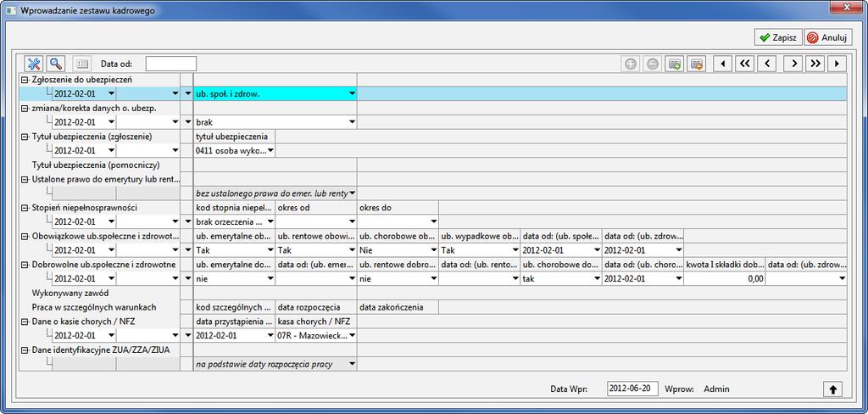Collapse Obowiązkowe ub.społeczne i zdrowotne section
Image resolution: width=868 pixels, height=414 pixels.
24,236
